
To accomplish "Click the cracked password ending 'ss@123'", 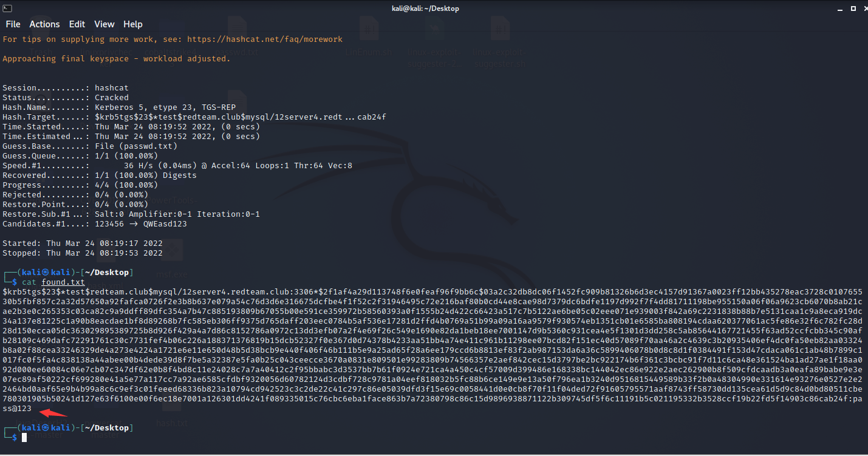I will [x=17, y=408].
